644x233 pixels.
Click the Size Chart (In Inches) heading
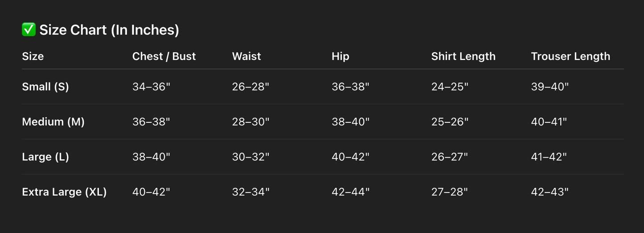coord(109,30)
